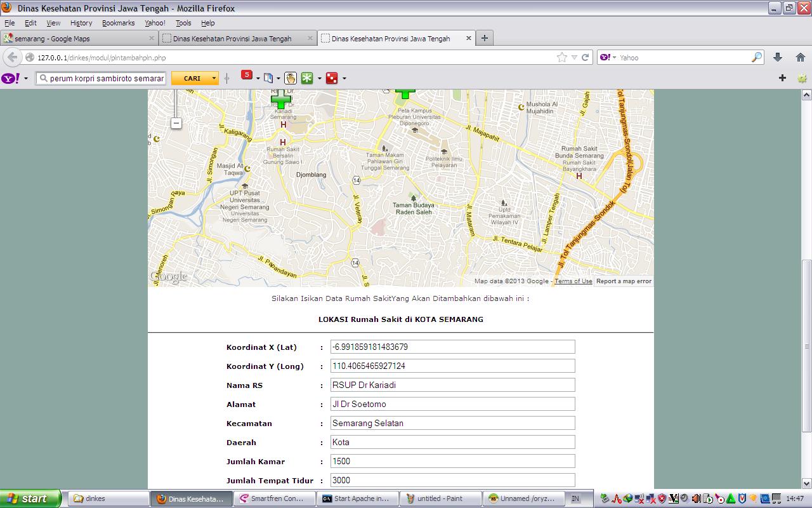Click the red dice toolbar icon

331,78
